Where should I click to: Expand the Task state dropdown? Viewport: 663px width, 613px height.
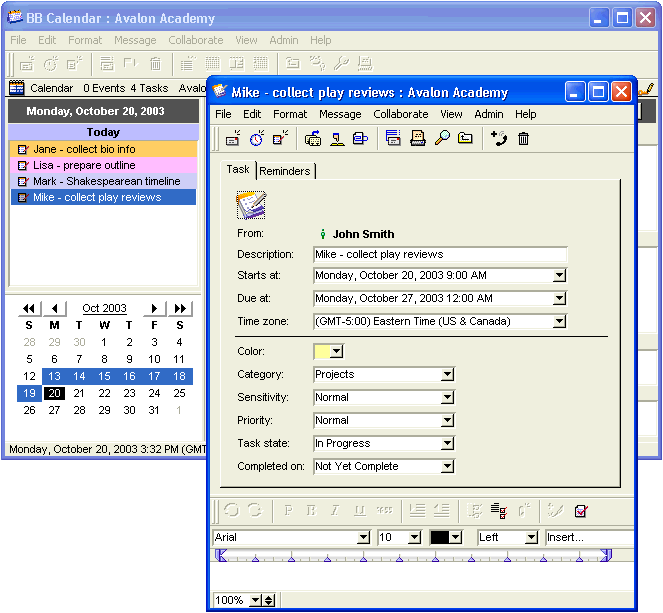447,444
